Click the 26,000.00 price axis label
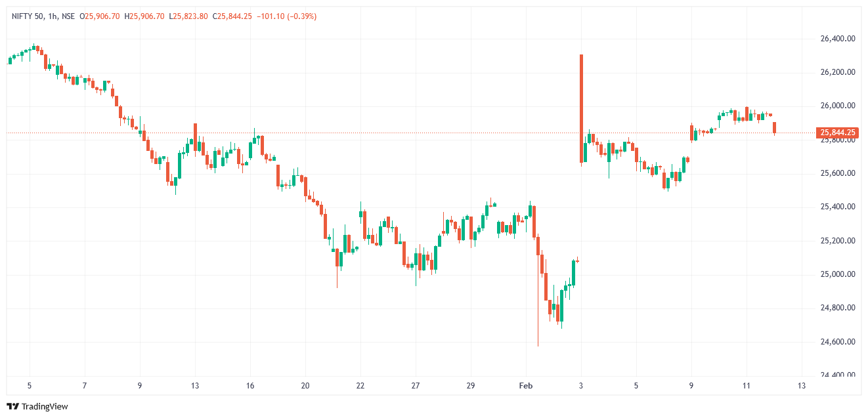This screenshot has height=418, width=868. pyautogui.click(x=837, y=106)
